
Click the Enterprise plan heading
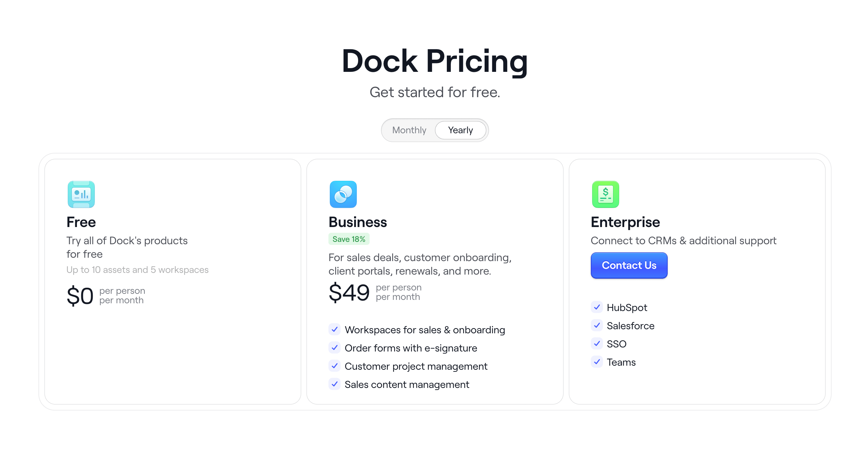pos(625,222)
